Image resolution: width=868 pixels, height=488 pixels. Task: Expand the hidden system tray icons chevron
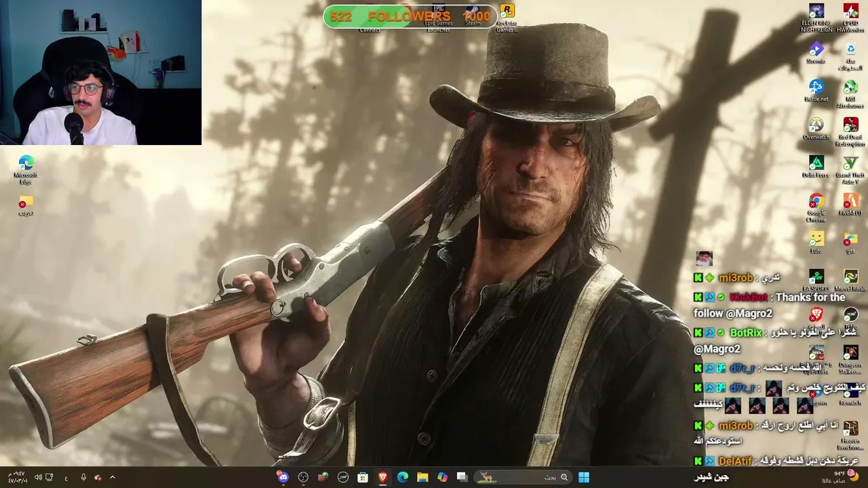coord(113,477)
